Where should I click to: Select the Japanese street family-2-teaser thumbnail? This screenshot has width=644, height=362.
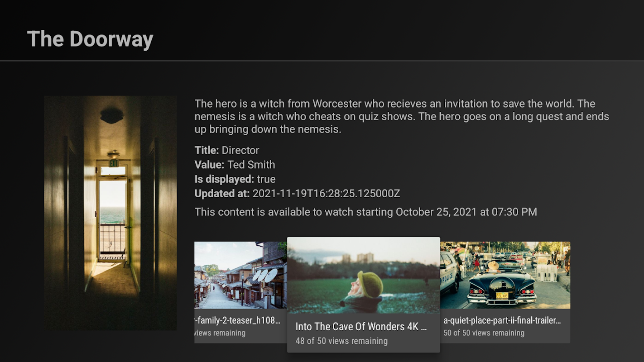pos(240,275)
